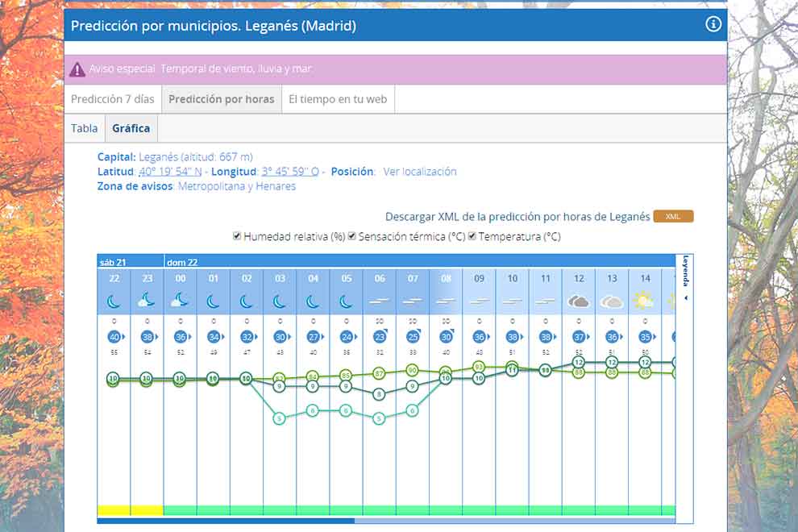Click the sun with clouds icon at hour 14
798x532 pixels.
point(644,301)
